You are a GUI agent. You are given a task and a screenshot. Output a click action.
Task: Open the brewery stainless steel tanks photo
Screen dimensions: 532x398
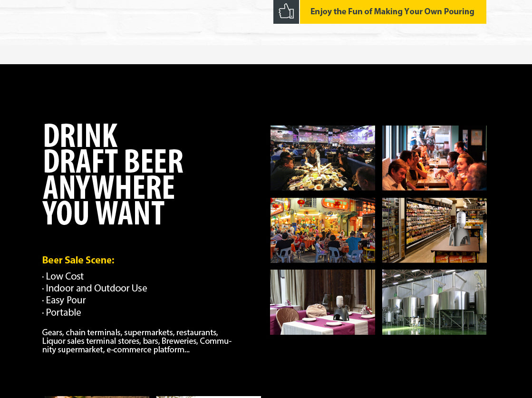434,302
